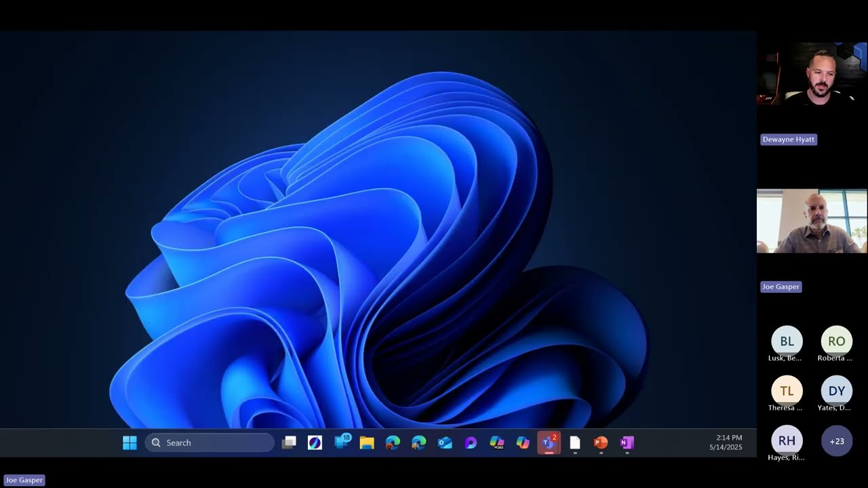Open Microsoft Teams with two notifications
The height and width of the screenshot is (488, 868).
tap(549, 443)
